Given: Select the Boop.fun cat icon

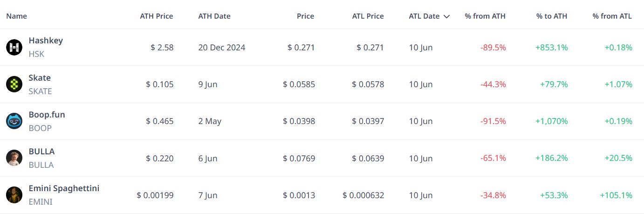Looking at the screenshot, I should point(14,121).
